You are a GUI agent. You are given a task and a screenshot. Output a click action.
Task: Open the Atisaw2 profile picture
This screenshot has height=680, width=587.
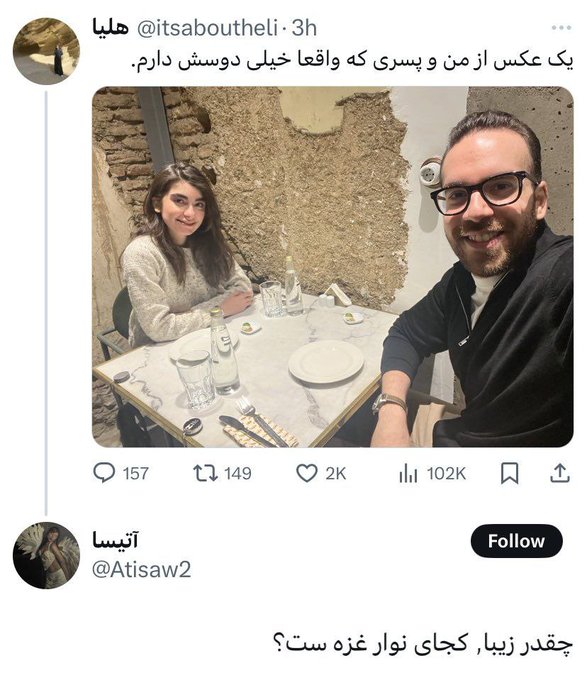point(46,555)
